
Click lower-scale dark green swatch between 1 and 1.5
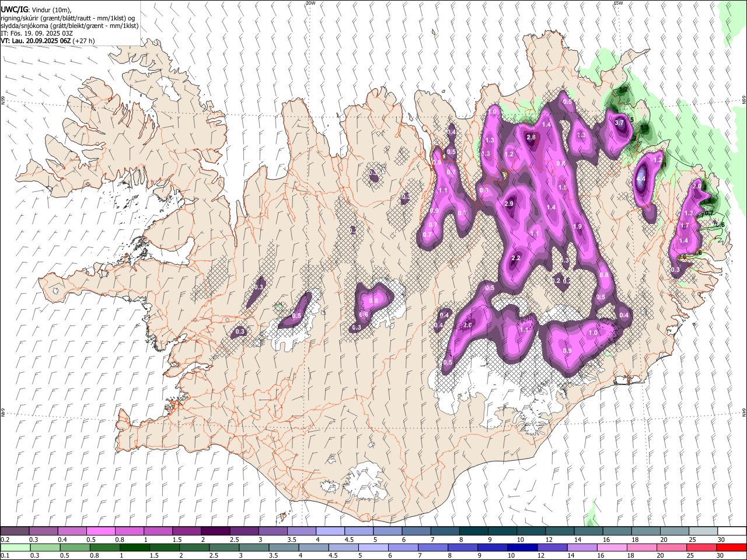tap(134, 547)
